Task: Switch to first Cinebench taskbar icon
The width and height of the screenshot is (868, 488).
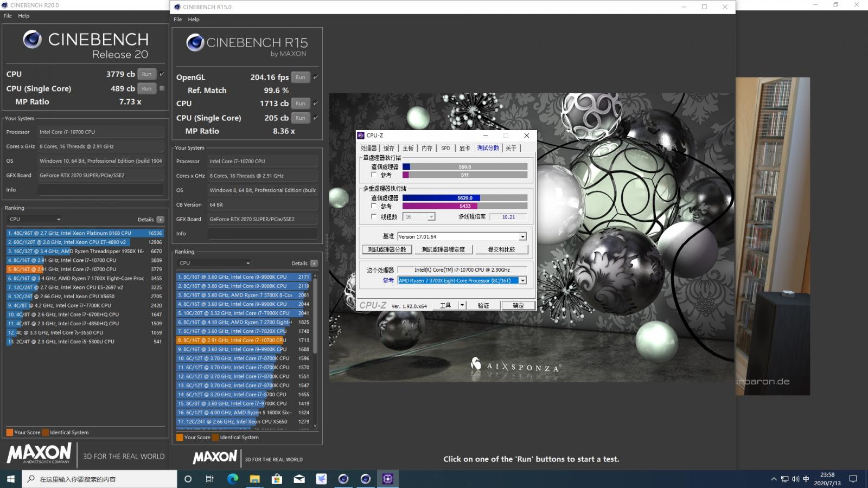Action: point(343,479)
